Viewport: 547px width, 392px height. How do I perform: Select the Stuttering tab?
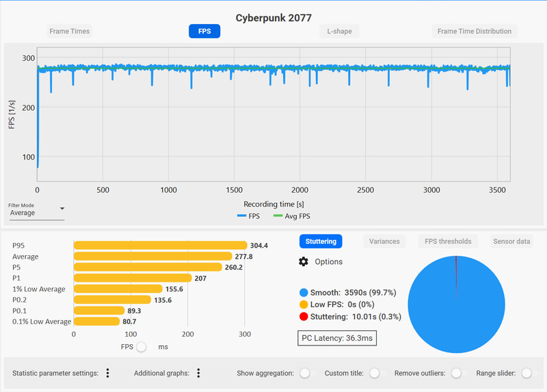(x=321, y=241)
